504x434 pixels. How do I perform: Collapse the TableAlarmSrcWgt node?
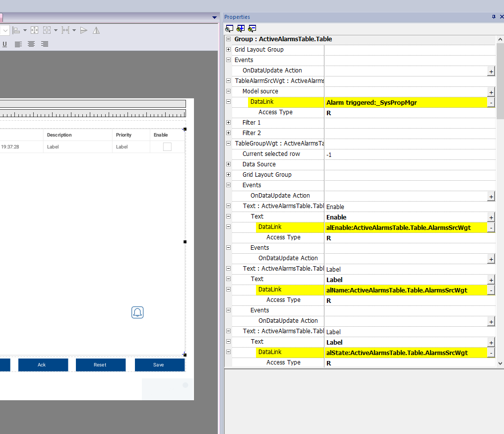[x=228, y=81]
